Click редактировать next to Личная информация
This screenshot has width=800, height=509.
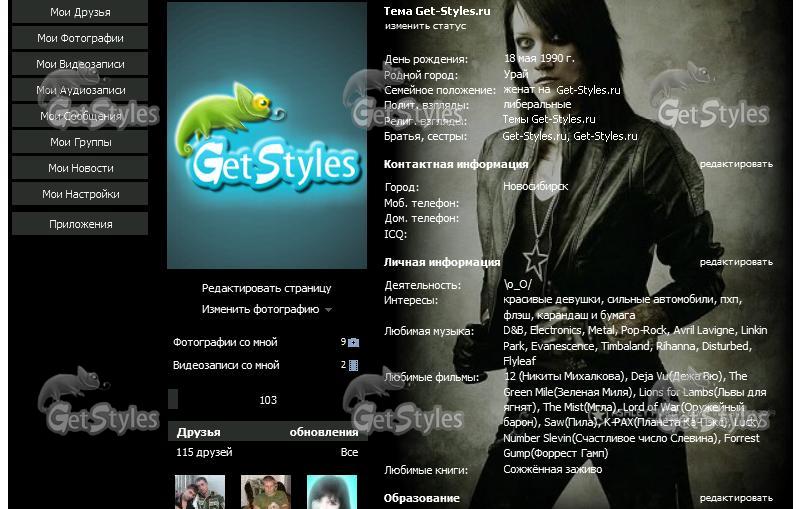pos(736,262)
